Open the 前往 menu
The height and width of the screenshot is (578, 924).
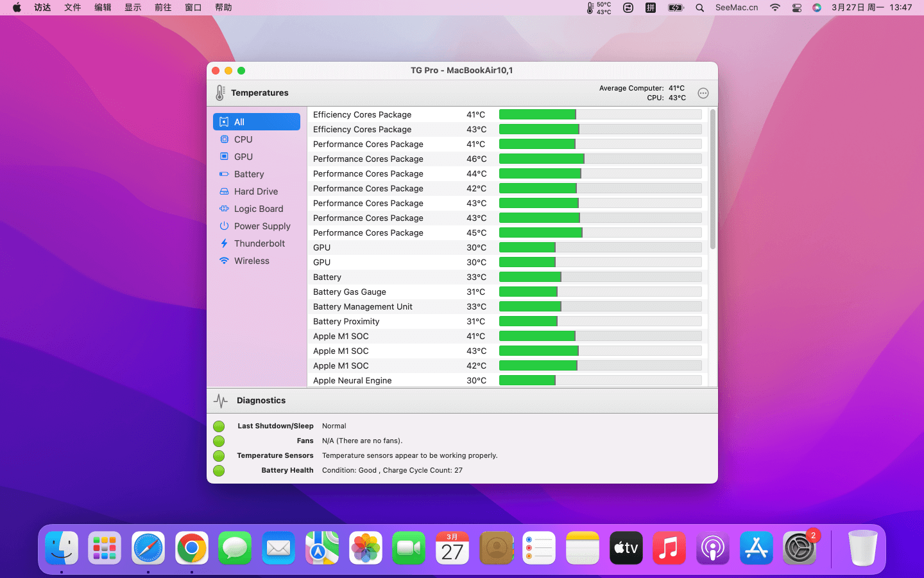163,8
